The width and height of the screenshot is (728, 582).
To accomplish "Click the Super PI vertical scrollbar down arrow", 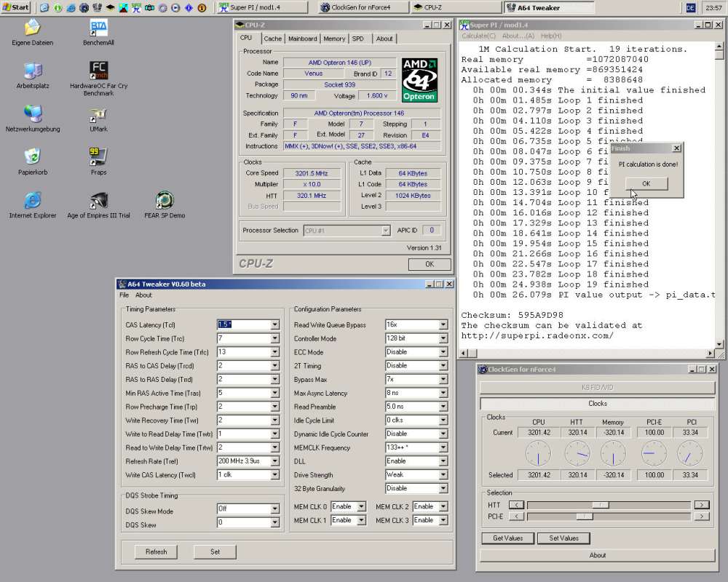I will pos(719,344).
